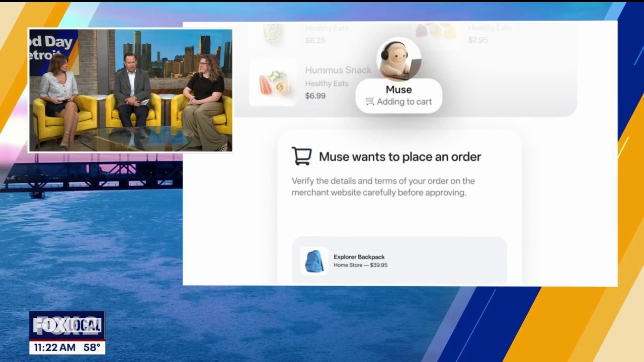The width and height of the screenshot is (644, 362).
Task: Click the Verify the details instruction text
Action: pos(383,187)
